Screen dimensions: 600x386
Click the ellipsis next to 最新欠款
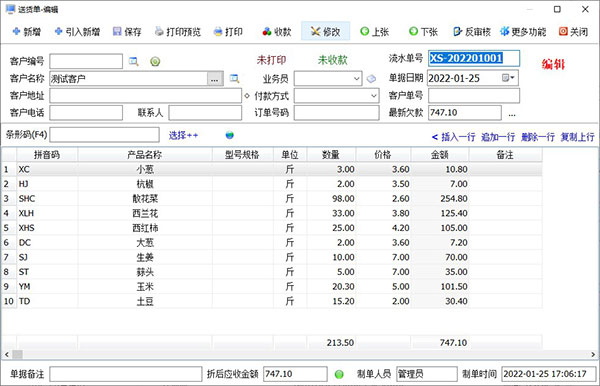[512, 114]
